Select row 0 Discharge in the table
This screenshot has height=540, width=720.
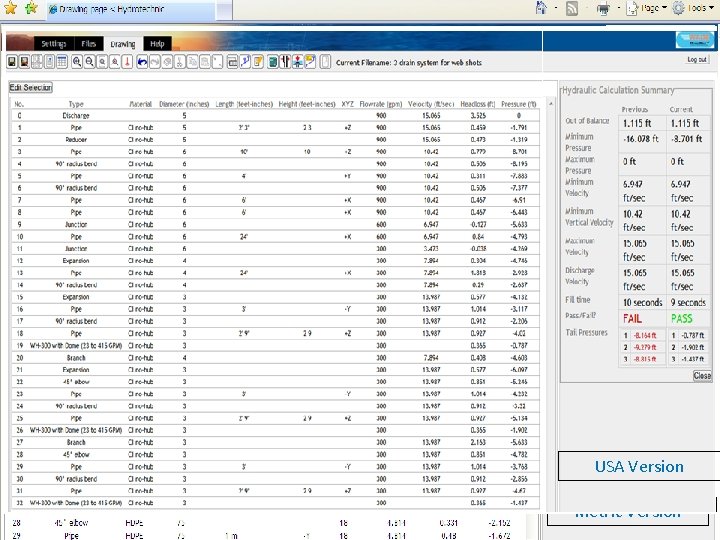tap(276, 116)
